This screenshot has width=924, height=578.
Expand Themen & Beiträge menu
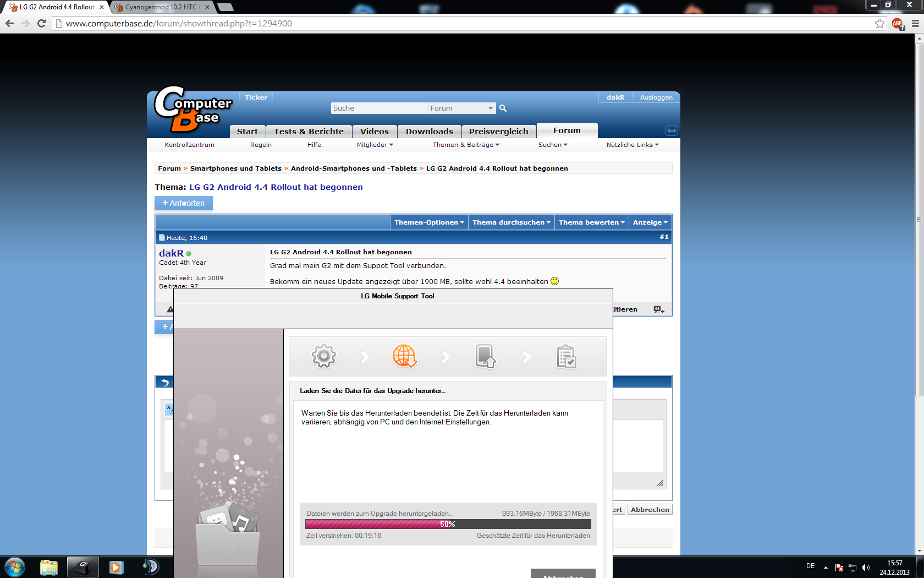tap(466, 145)
